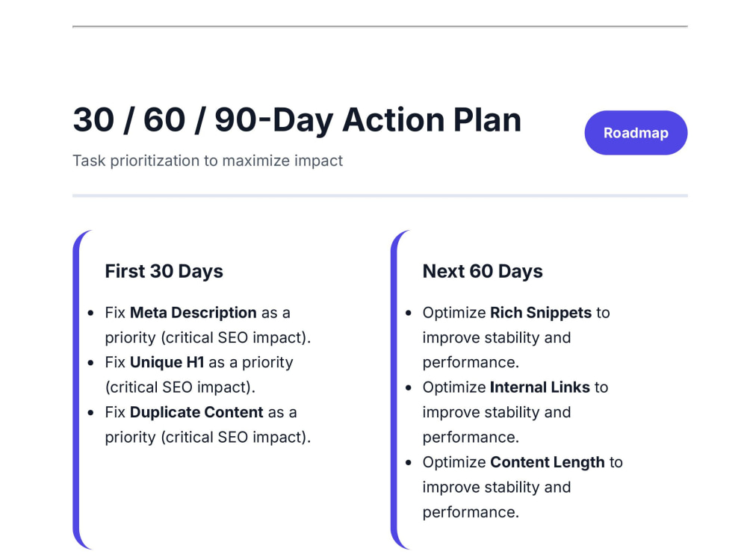Click the bullet before Optimize Rich Snippets

pos(409,313)
